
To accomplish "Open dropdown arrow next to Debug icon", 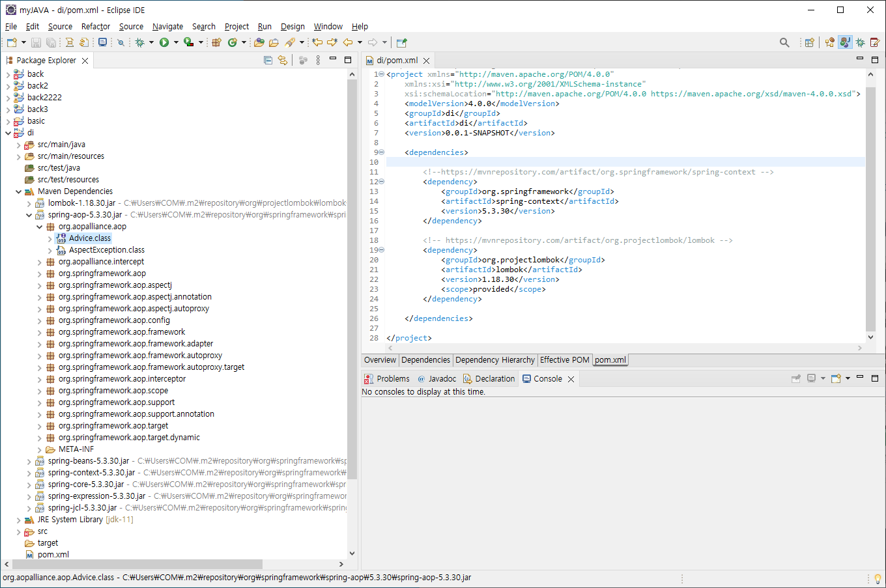I will [x=151, y=42].
